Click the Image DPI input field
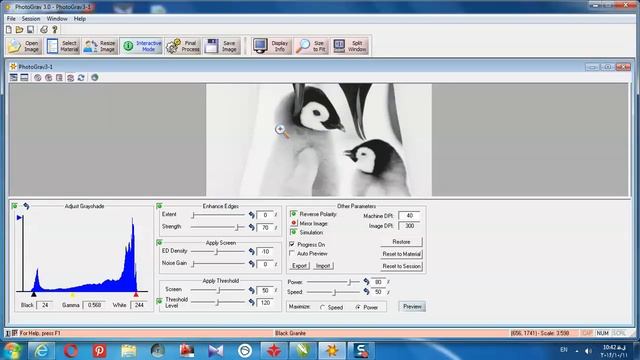640x360 pixels. coord(409,226)
